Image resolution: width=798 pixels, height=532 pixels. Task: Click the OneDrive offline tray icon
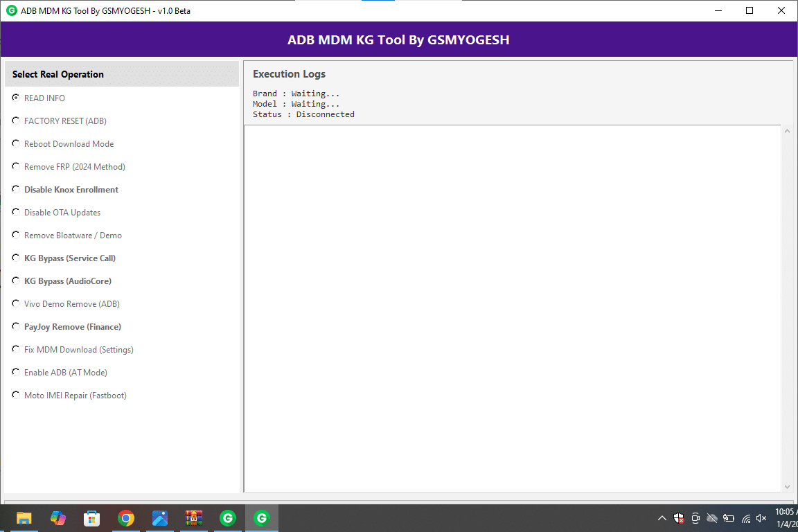pyautogui.click(x=712, y=517)
